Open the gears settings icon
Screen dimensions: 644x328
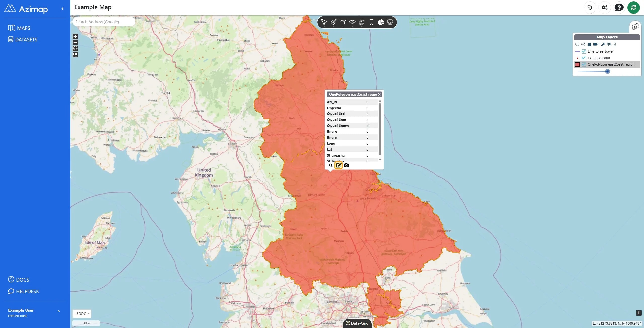[x=604, y=7]
